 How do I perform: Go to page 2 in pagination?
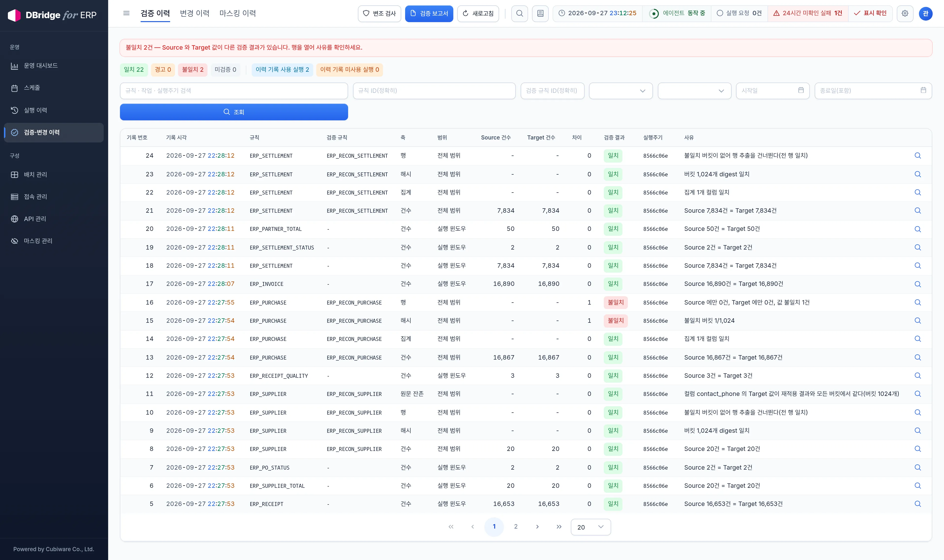coord(516,526)
